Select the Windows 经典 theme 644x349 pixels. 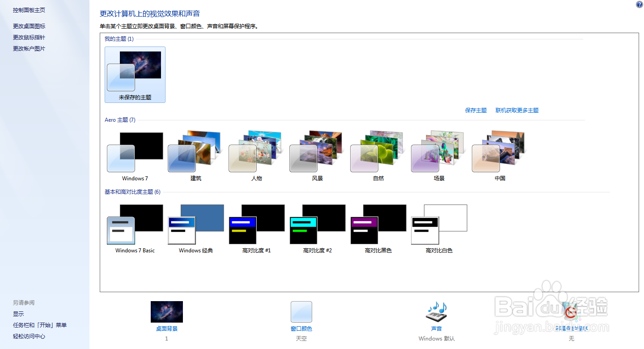click(196, 229)
